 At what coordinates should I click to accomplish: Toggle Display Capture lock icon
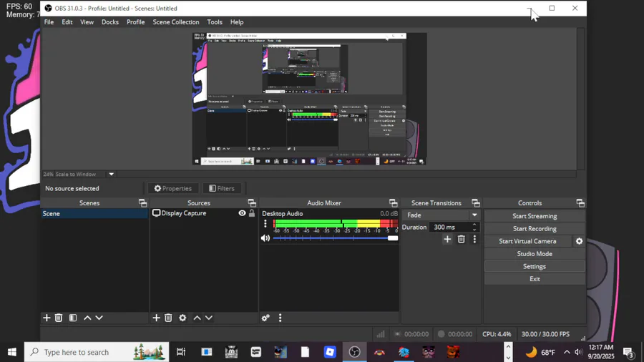pyautogui.click(x=252, y=213)
